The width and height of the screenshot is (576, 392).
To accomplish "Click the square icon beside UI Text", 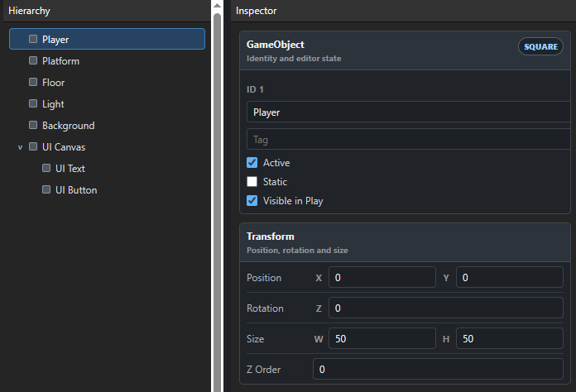I will [x=46, y=168].
